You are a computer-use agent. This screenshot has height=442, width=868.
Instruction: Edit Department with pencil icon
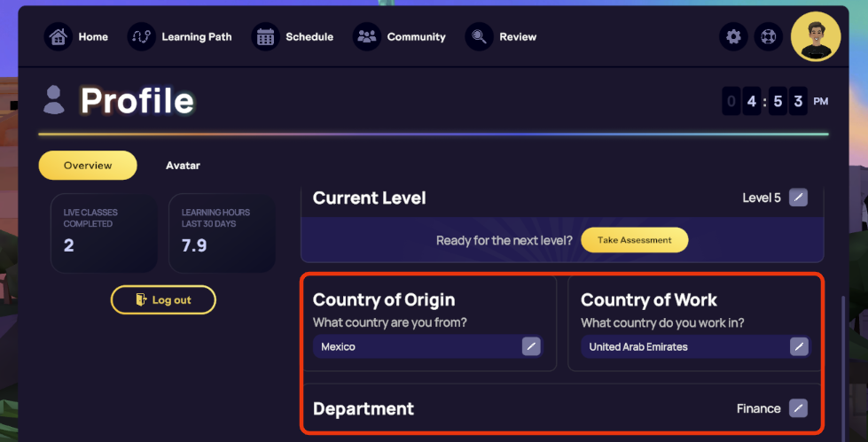tap(799, 408)
